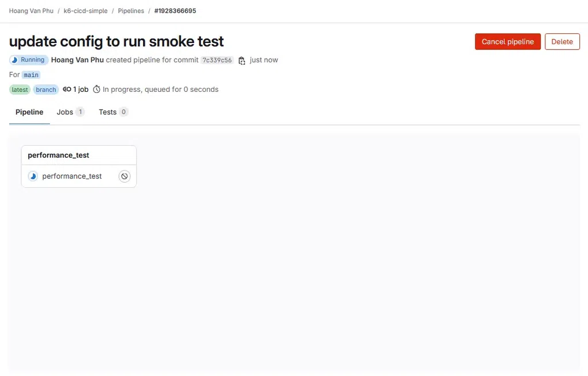Screen dimensions: 588x376
Task: Open the performance_test job link
Action: tap(72, 176)
